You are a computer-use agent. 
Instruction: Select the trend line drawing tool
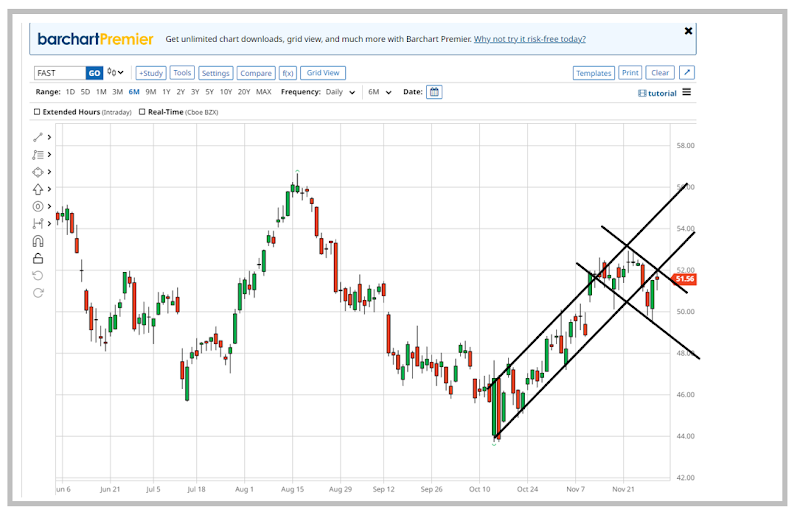click(38, 137)
